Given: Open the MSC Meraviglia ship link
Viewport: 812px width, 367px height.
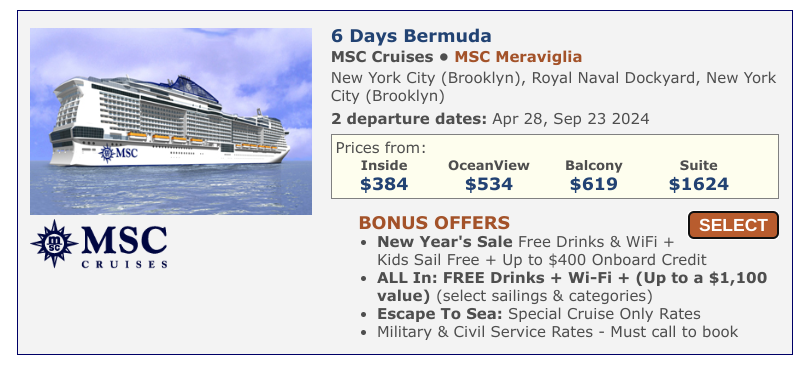Looking at the screenshot, I should pyautogui.click(x=518, y=56).
